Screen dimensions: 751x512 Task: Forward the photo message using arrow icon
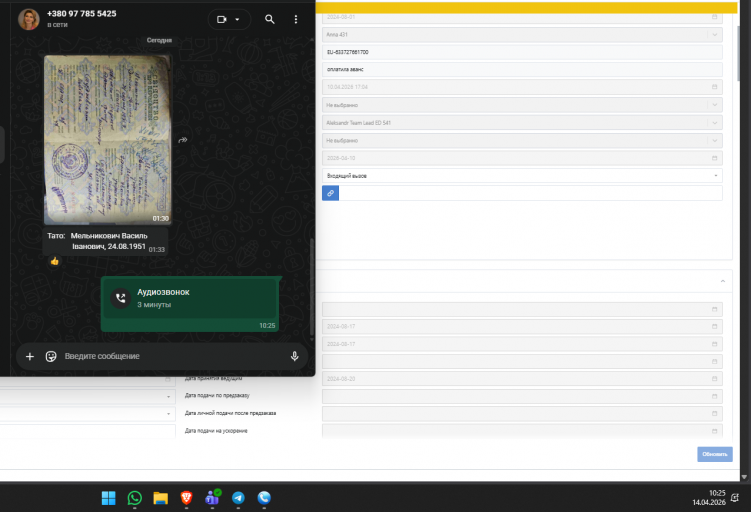tap(182, 140)
